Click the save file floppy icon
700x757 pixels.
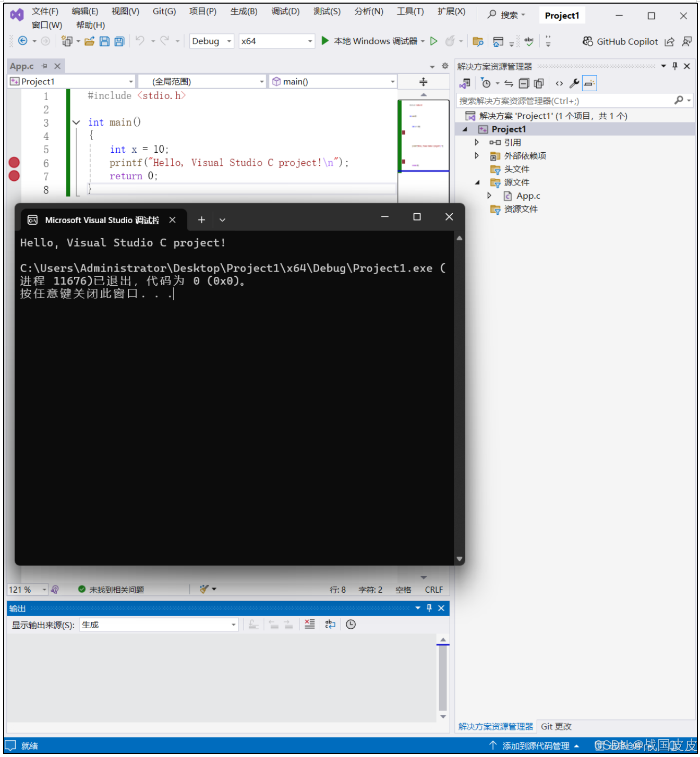pyautogui.click(x=104, y=41)
